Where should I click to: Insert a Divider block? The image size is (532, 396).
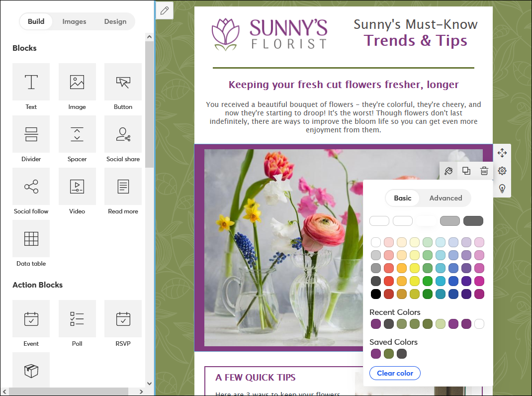31,134
